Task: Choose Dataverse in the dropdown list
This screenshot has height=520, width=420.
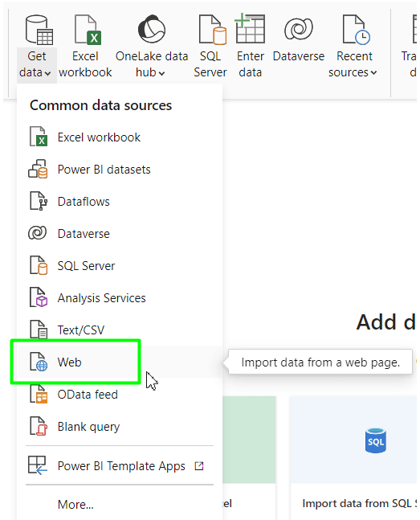Action: [x=120, y=233]
